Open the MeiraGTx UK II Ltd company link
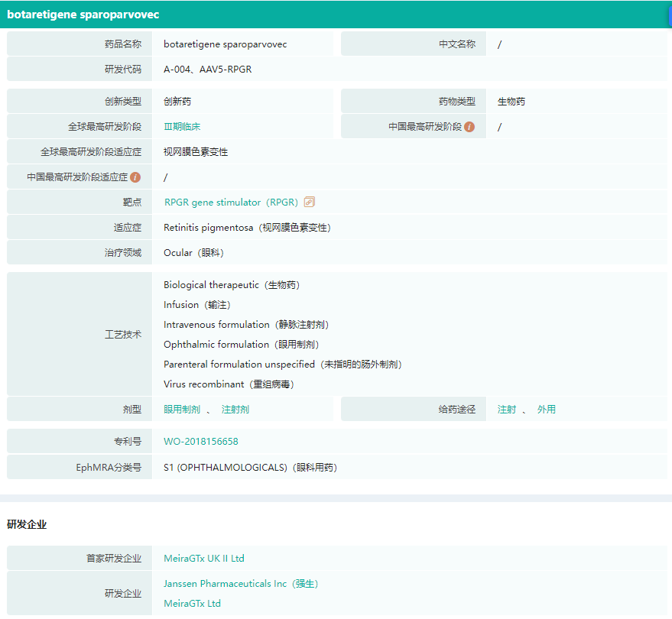The height and width of the screenshot is (619, 672). coord(204,559)
